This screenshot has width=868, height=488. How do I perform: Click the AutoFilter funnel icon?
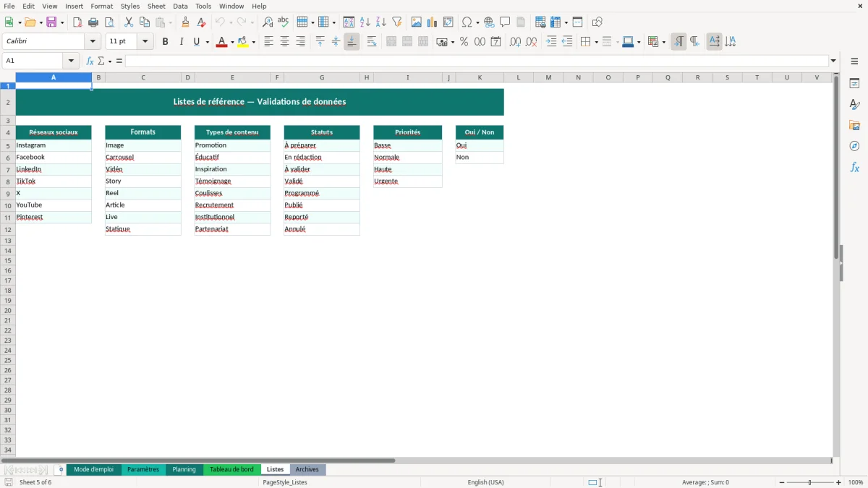pyautogui.click(x=397, y=22)
